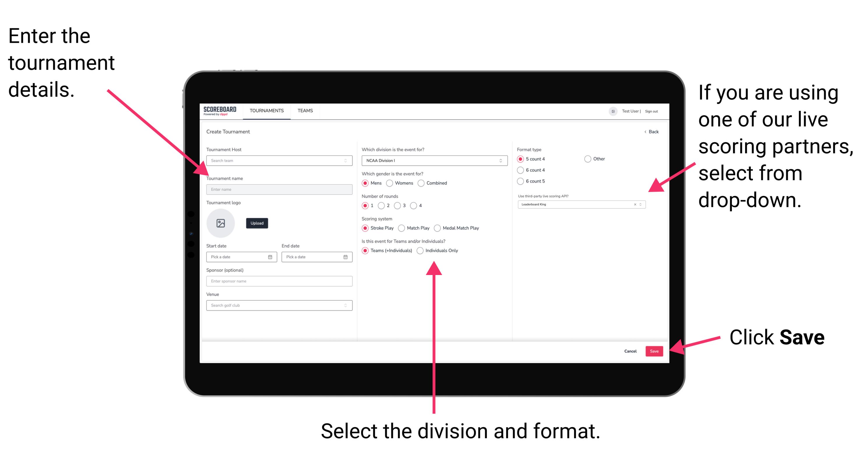
Task: Click the tournament logo upload icon
Action: click(x=220, y=223)
